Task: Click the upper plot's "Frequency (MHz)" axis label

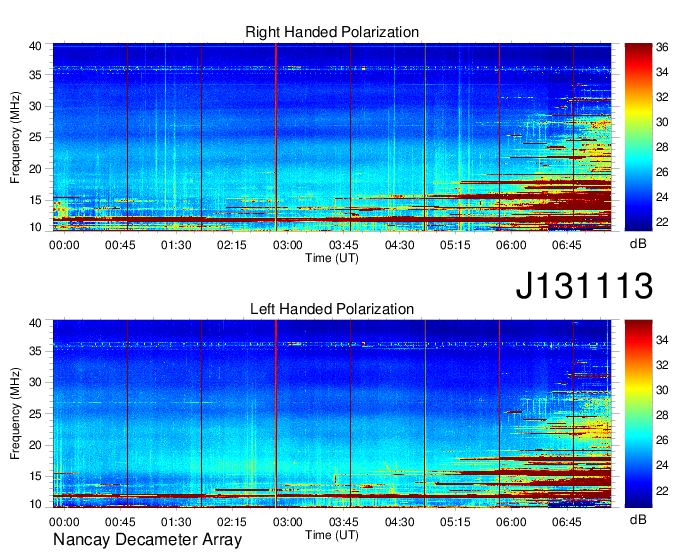Action: pyautogui.click(x=15, y=137)
